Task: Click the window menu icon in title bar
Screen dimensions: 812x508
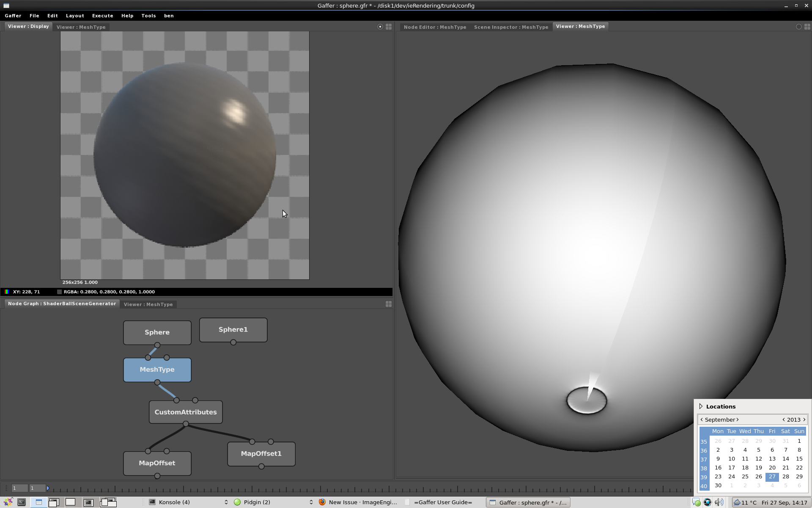Action: click(6, 6)
